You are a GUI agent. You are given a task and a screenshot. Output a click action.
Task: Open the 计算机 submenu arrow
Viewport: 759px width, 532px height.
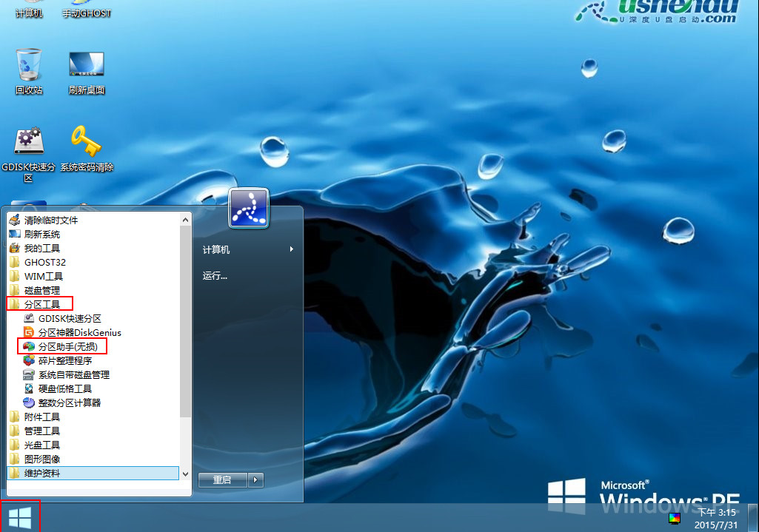pyautogui.click(x=292, y=249)
